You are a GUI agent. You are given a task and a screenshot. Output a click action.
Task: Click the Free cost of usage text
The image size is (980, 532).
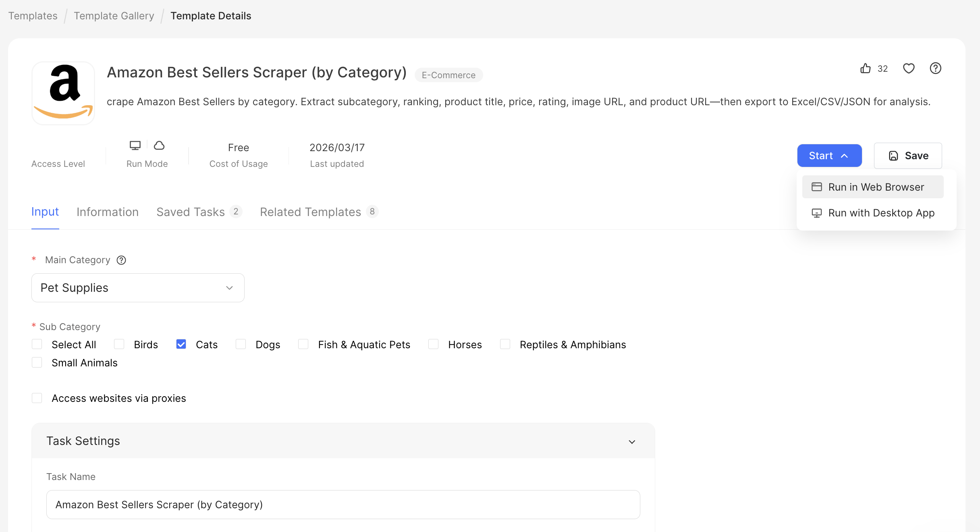click(239, 148)
